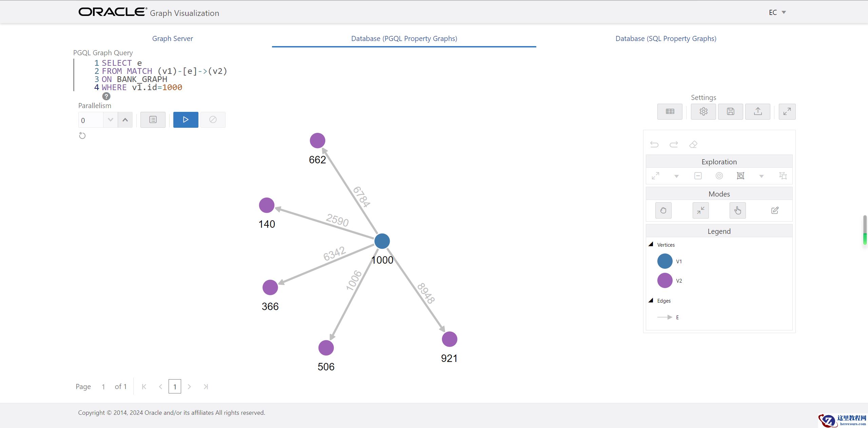Increase Parallelism with the up arrow
868x428 pixels.
click(x=125, y=120)
